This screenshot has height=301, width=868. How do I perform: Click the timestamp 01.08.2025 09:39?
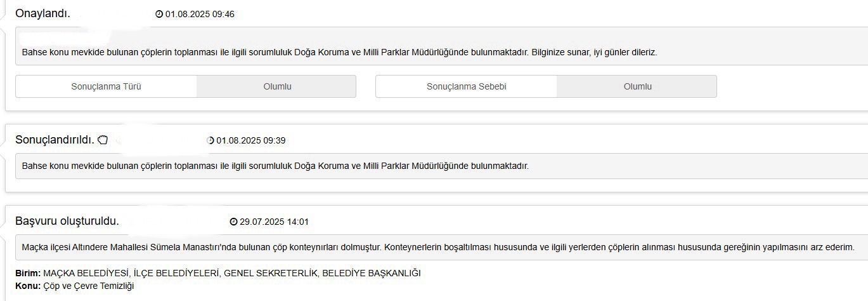[x=251, y=140]
